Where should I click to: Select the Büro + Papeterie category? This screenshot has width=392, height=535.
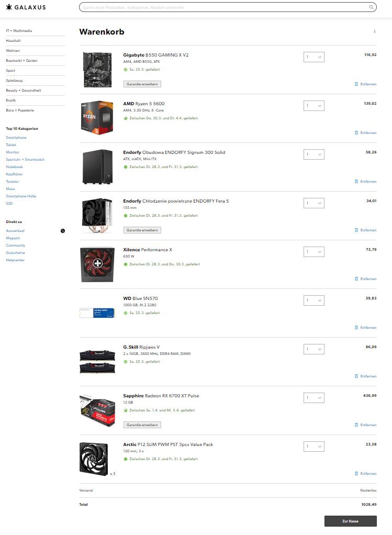(x=20, y=110)
